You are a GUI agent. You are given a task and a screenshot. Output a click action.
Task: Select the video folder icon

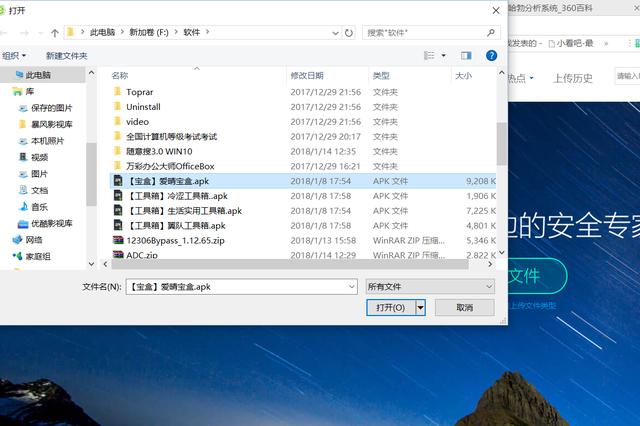click(x=118, y=121)
